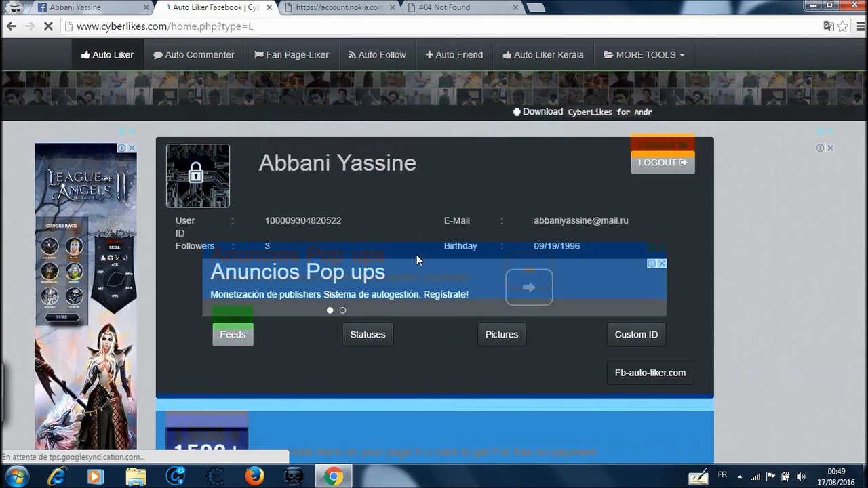Go back with the browser back arrow
This screenshot has height=488, width=868.
pyautogui.click(x=11, y=26)
